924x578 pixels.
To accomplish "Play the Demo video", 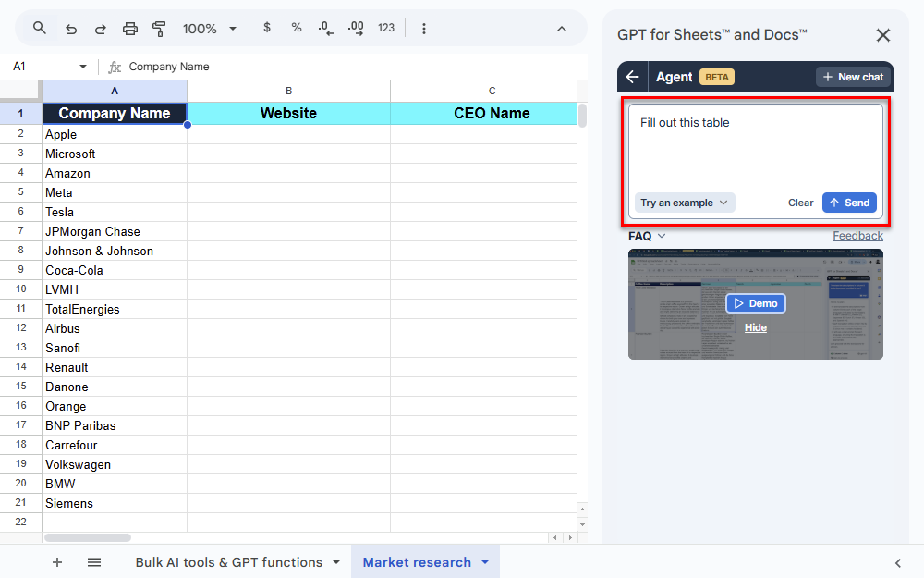I will 755,303.
